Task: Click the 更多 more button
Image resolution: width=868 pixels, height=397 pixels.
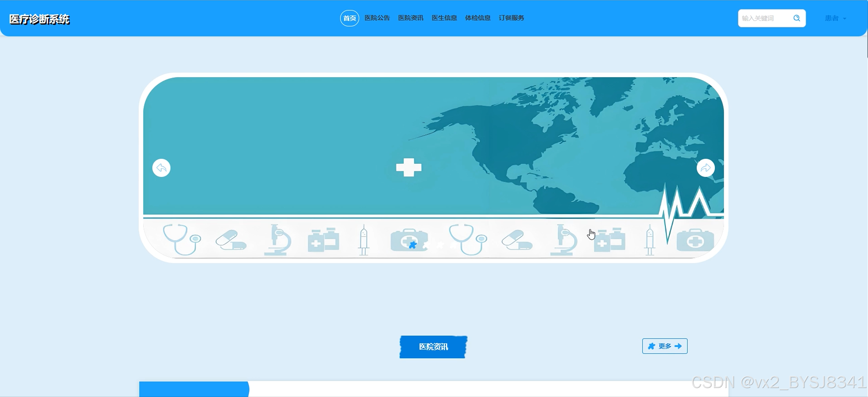Action: pos(664,346)
